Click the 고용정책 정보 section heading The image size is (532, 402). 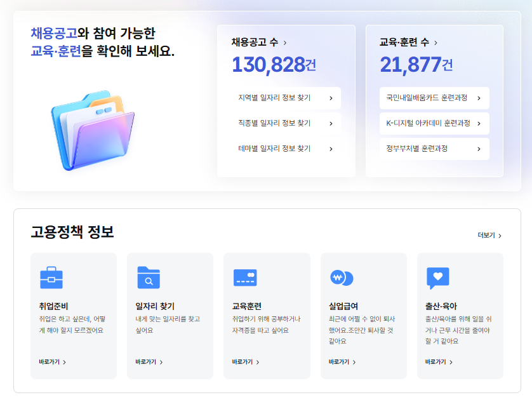[72, 232]
